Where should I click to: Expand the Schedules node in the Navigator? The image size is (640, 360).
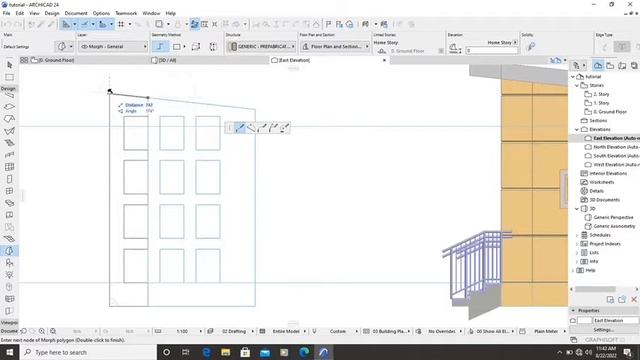coord(577,235)
